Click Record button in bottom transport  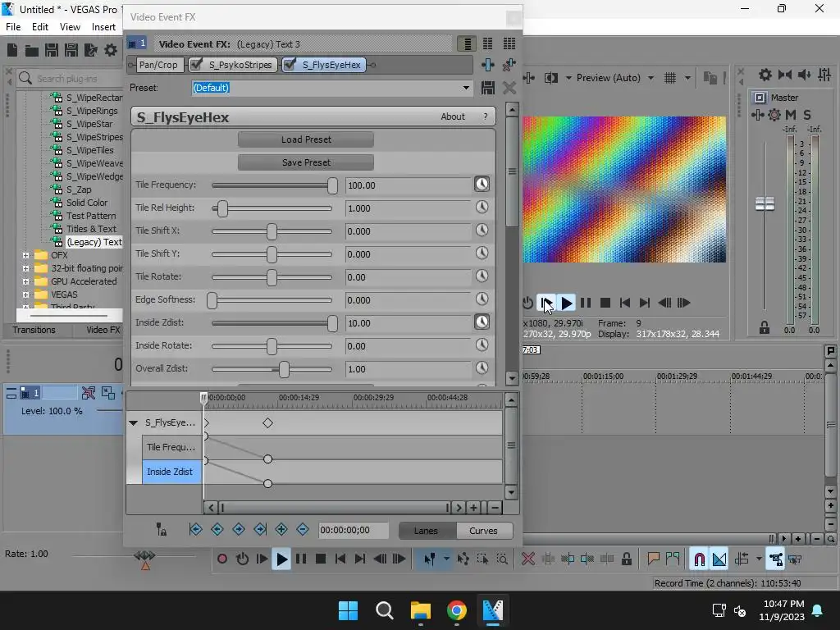pos(221,559)
